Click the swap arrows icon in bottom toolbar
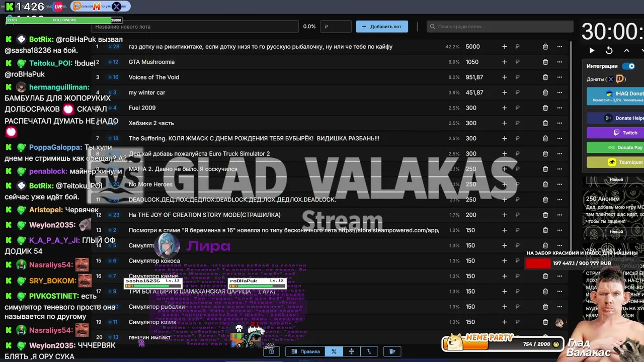This screenshot has width=644, height=362. pyautogui.click(x=369, y=351)
